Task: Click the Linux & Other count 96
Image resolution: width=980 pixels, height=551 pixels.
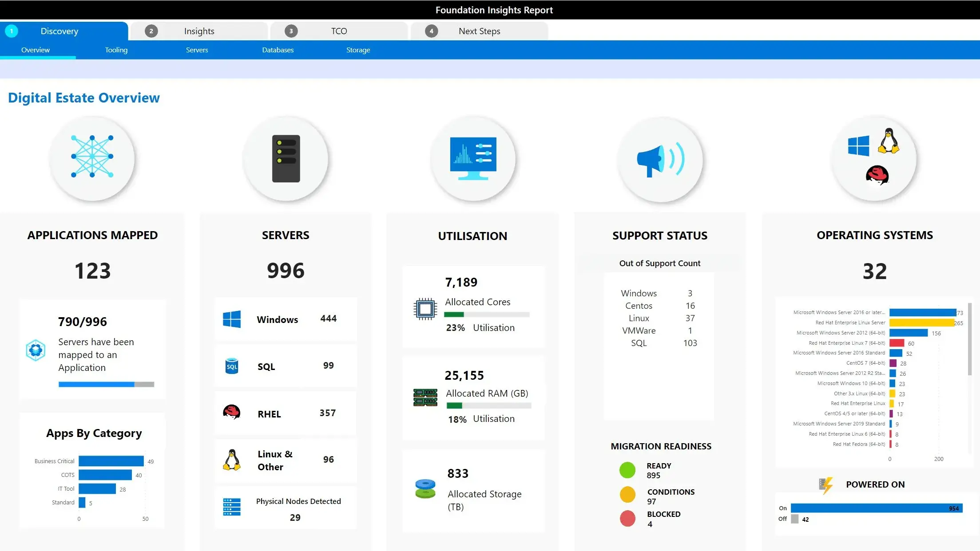Action: [x=329, y=460]
